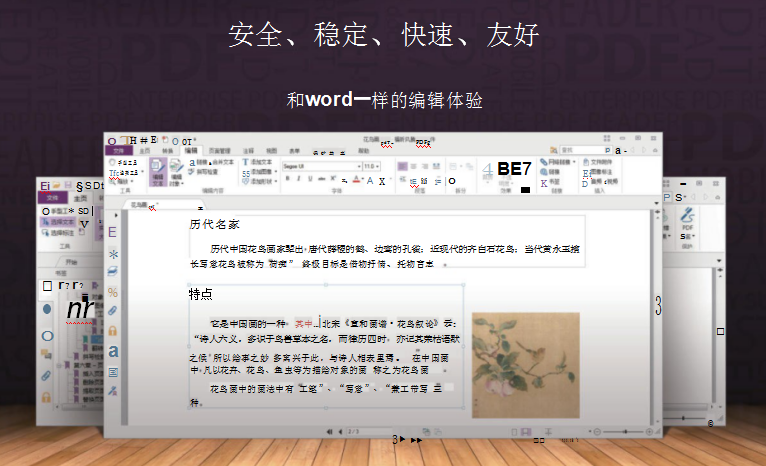Open the font size dropdown

click(371, 166)
